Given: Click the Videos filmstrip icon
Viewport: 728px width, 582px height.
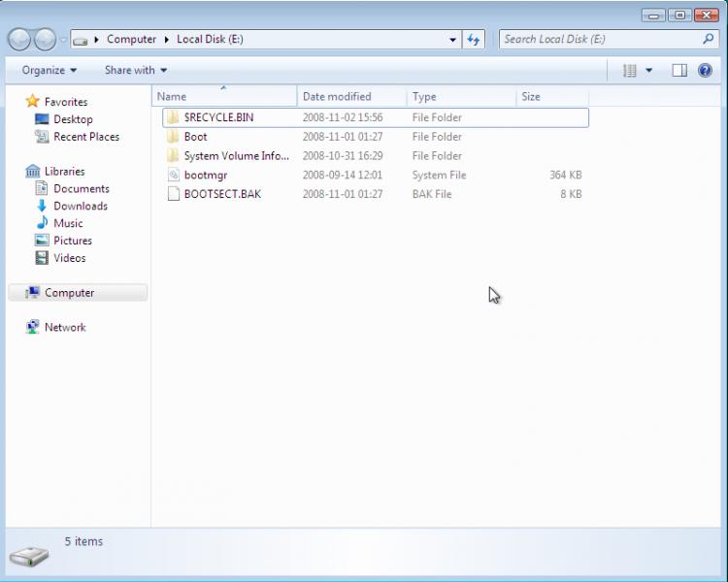Looking at the screenshot, I should (x=42, y=258).
